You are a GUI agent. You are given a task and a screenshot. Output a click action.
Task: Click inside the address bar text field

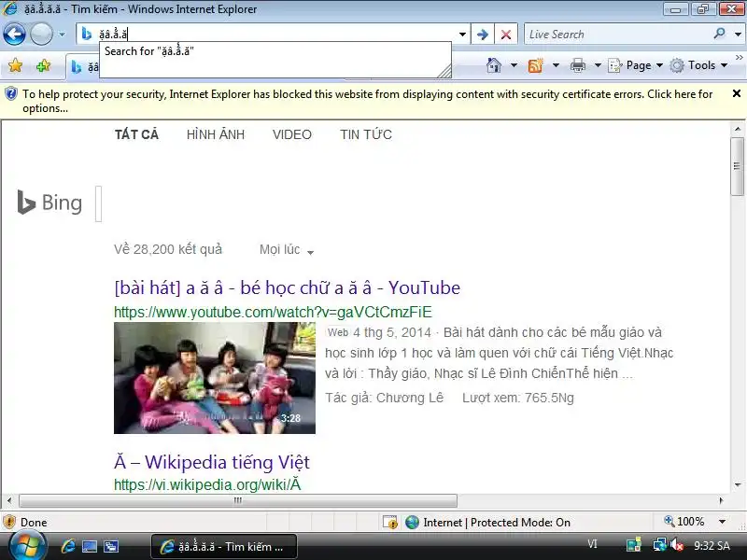276,34
